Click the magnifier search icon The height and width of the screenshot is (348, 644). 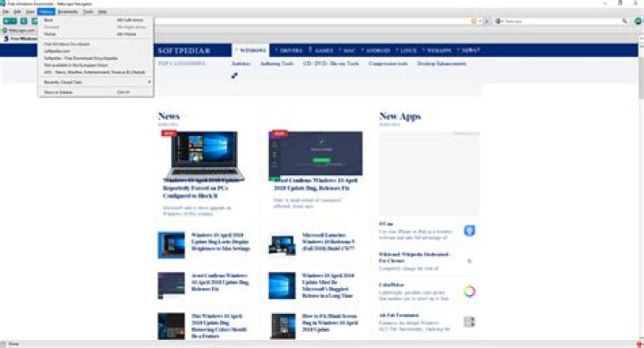(x=624, y=21)
